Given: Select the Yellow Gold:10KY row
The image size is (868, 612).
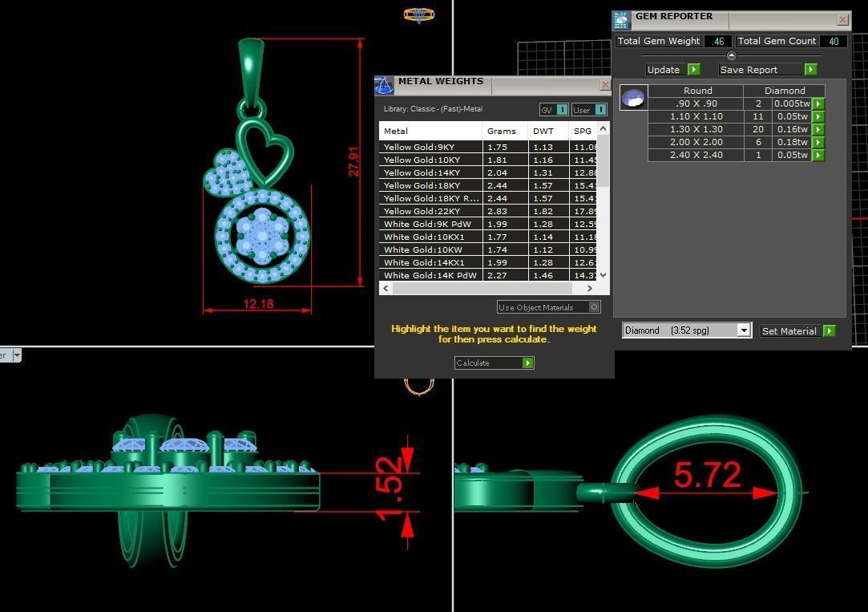Looking at the screenshot, I should tap(487, 160).
